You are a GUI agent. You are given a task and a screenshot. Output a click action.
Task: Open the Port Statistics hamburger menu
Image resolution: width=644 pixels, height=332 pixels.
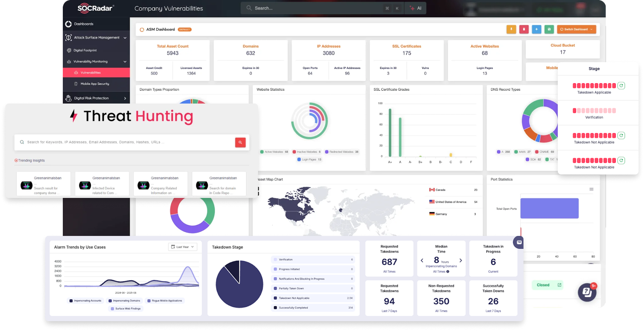tap(591, 189)
